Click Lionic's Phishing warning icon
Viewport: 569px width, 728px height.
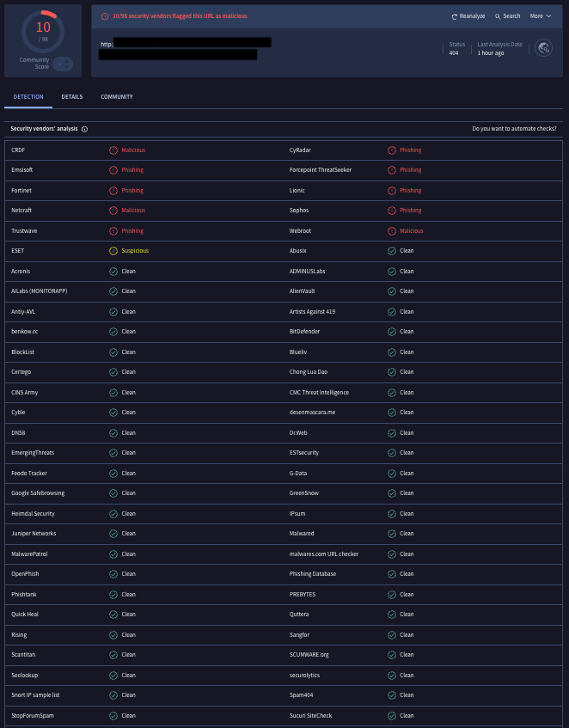point(392,191)
